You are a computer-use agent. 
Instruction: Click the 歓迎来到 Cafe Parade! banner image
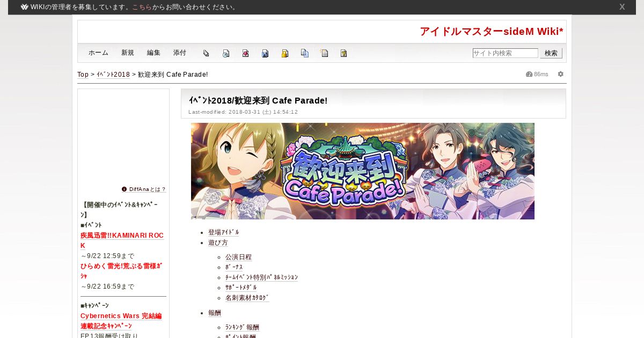tap(363, 171)
